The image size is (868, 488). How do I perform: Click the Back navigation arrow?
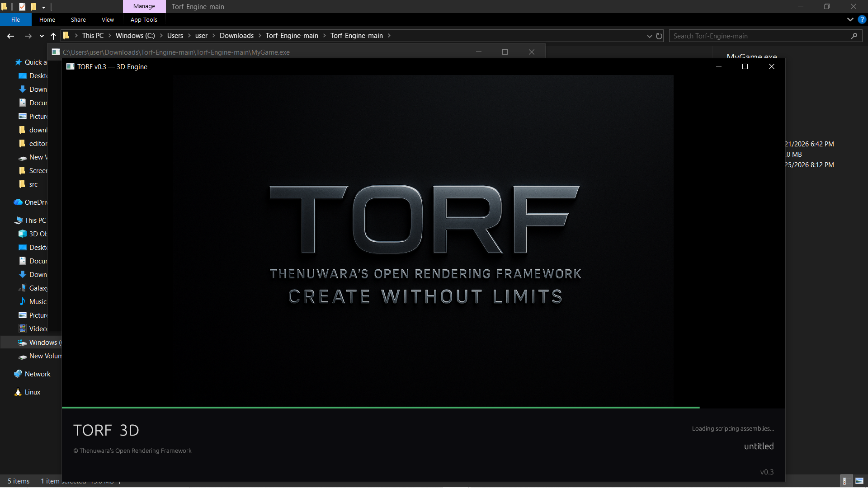(x=11, y=36)
